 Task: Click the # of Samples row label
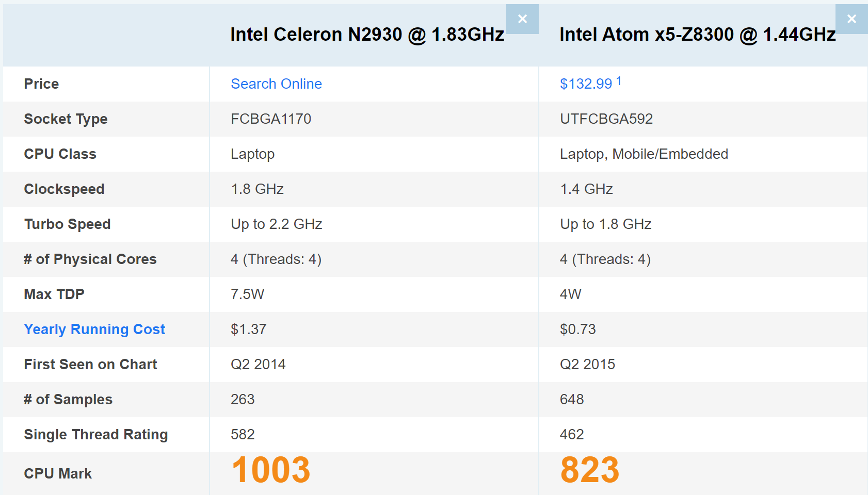pyautogui.click(x=68, y=399)
